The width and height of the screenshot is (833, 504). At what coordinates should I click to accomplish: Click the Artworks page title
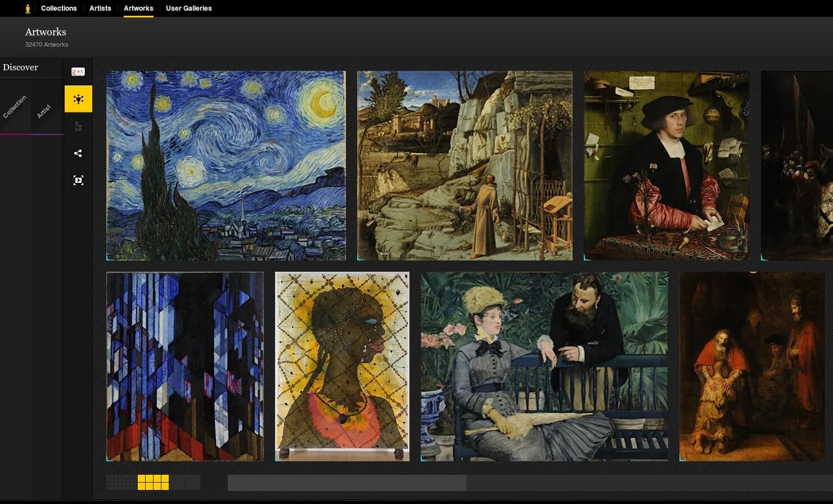(46, 32)
